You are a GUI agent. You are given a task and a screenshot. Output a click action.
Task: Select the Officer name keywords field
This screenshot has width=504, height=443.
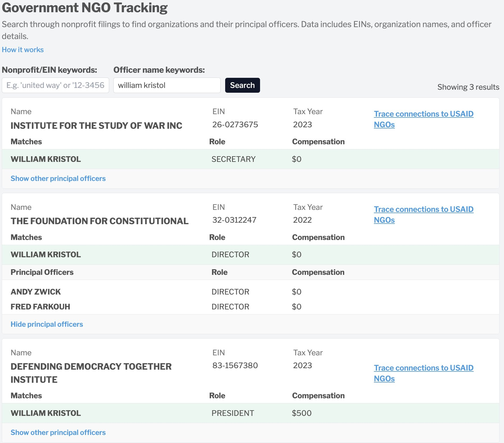coord(167,85)
